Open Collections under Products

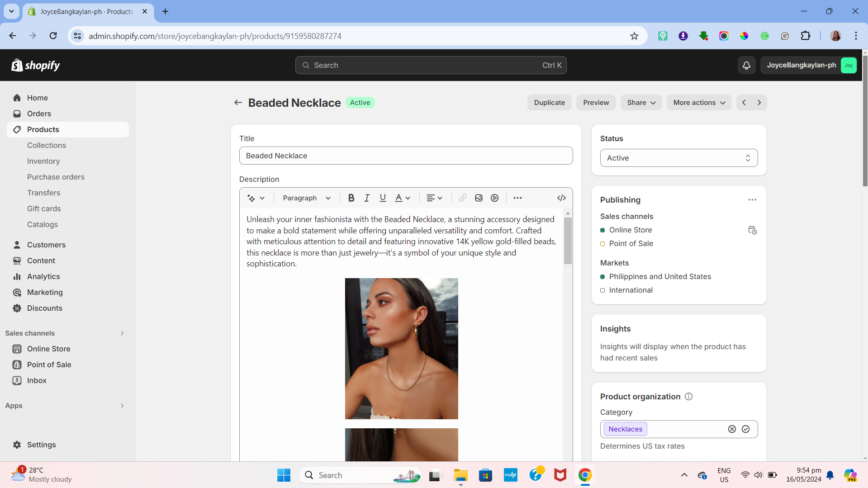47,146
